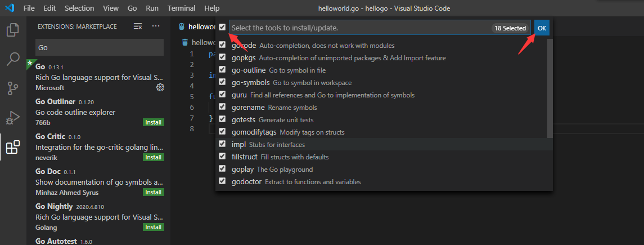Open the Run menu
Viewport: 644px width, 245px height.
coord(152,8)
